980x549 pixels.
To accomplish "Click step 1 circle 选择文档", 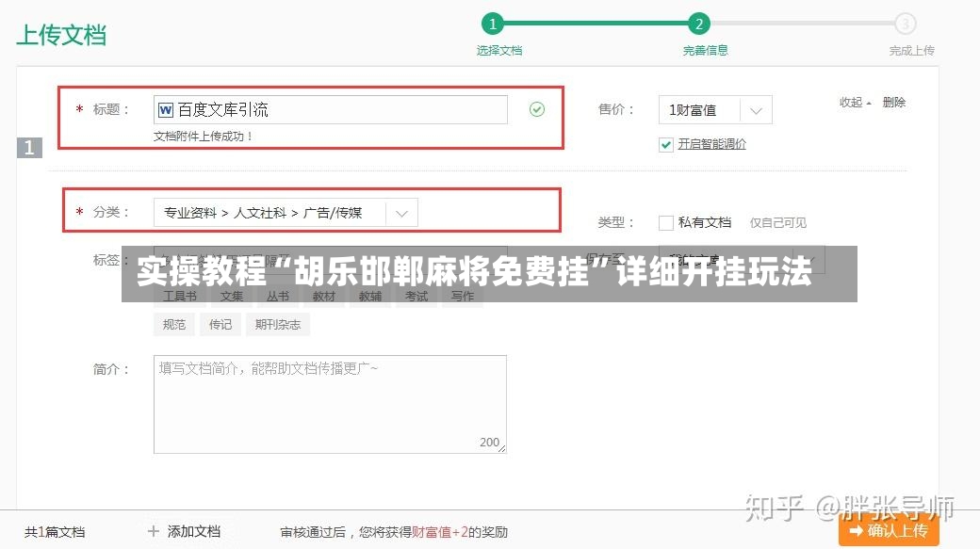I will 493,24.
